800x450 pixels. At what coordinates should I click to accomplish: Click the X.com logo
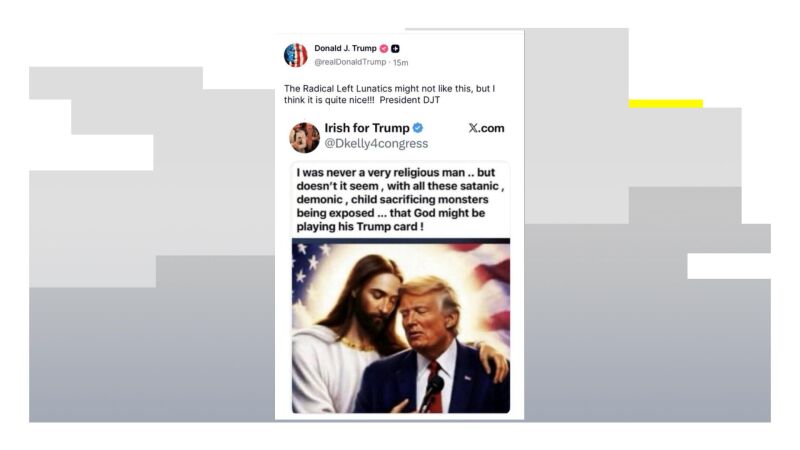[x=486, y=128]
